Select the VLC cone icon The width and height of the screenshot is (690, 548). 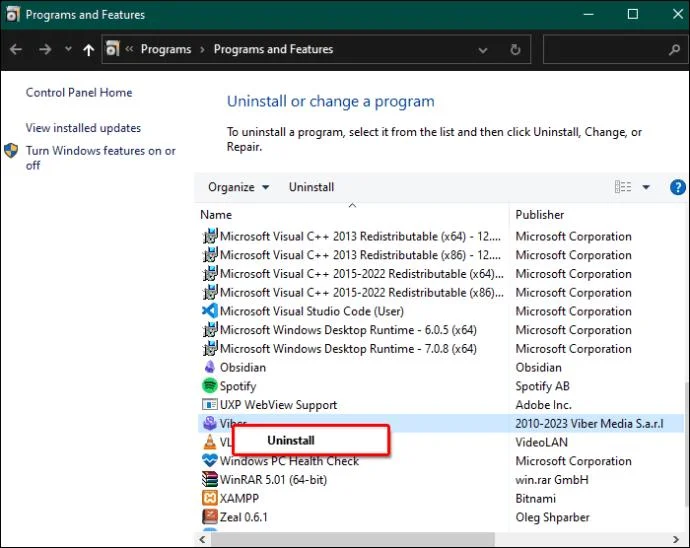(210, 442)
